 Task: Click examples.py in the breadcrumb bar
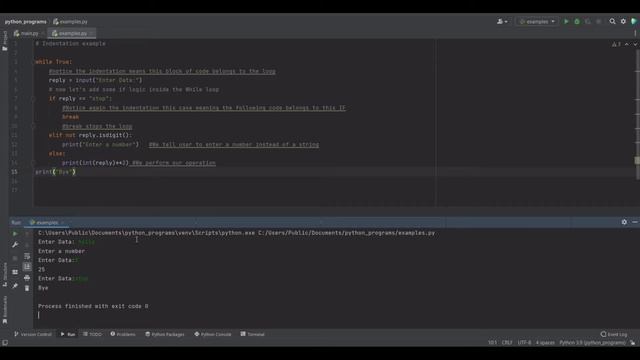(70, 22)
